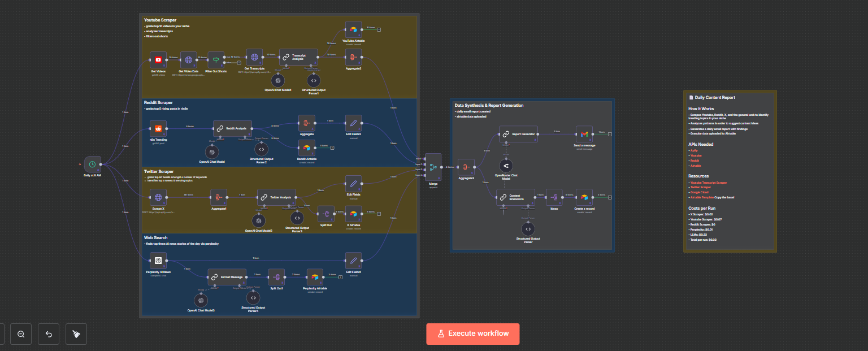Open the Scrape X HTTP request node

point(158,197)
